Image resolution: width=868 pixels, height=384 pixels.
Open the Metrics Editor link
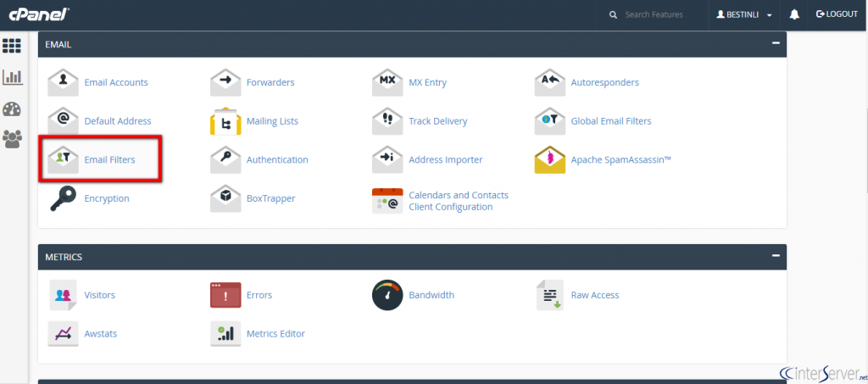(275, 334)
